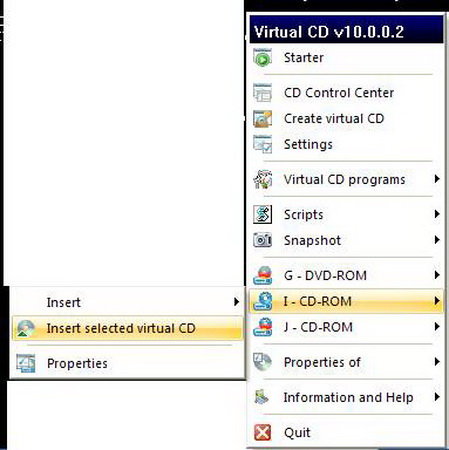449x450 pixels.
Task: Open the J - CD-ROM drive menu
Action: [347, 327]
